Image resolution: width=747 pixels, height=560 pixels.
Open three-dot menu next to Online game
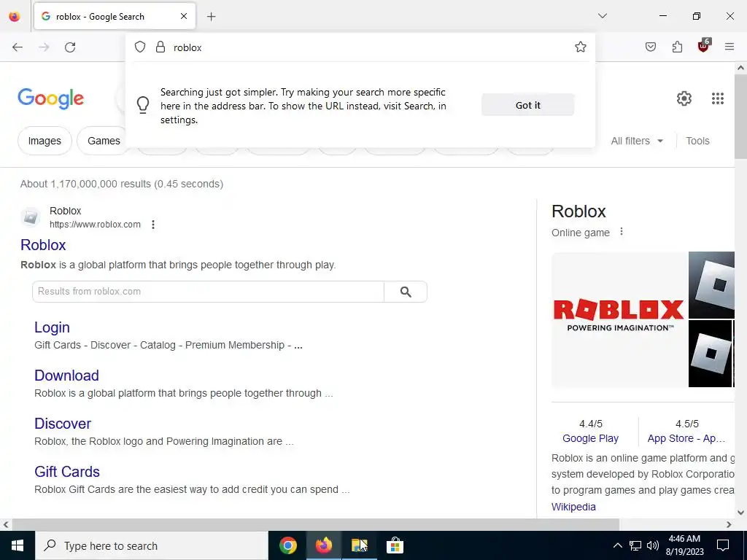click(622, 232)
